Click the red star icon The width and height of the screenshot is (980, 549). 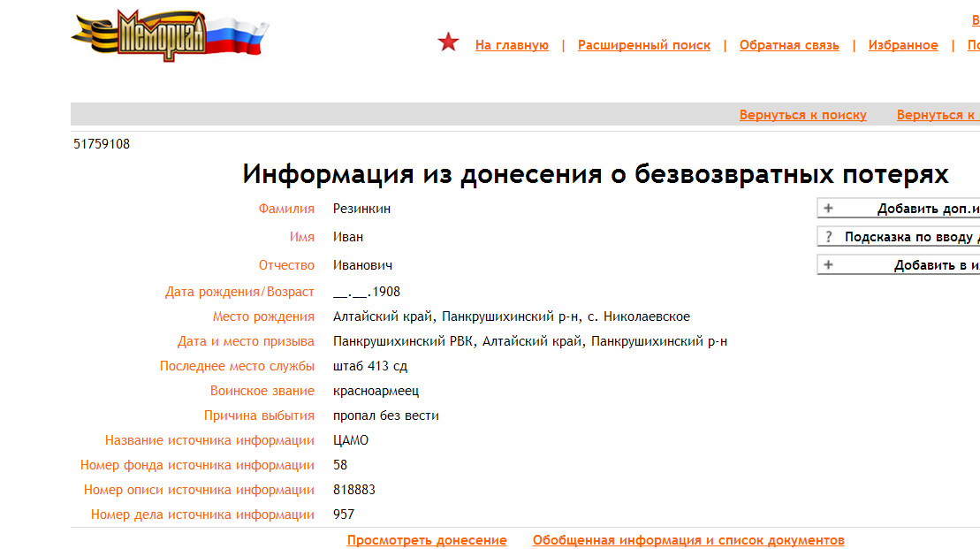[x=449, y=42]
